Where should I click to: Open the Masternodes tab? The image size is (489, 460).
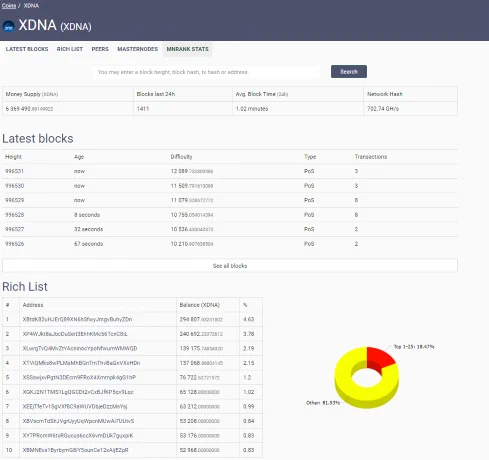tap(137, 49)
